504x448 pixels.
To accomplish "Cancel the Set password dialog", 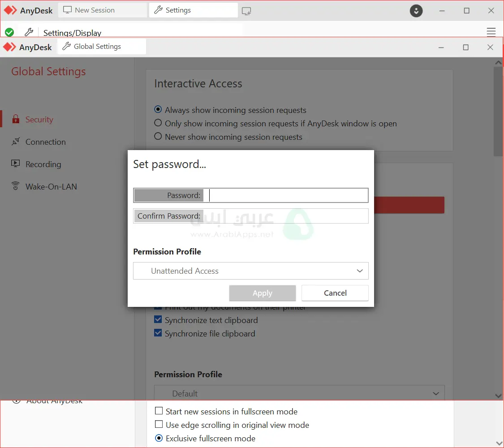I will [x=335, y=293].
